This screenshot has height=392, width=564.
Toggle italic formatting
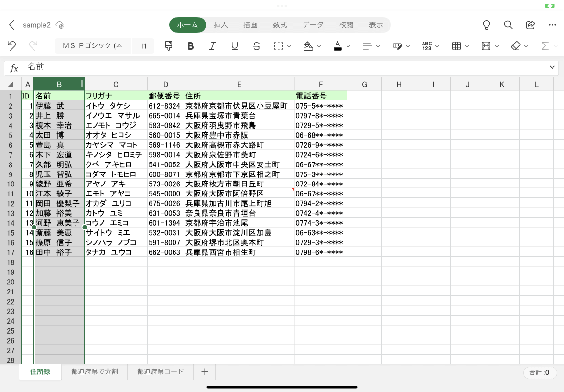[213, 46]
